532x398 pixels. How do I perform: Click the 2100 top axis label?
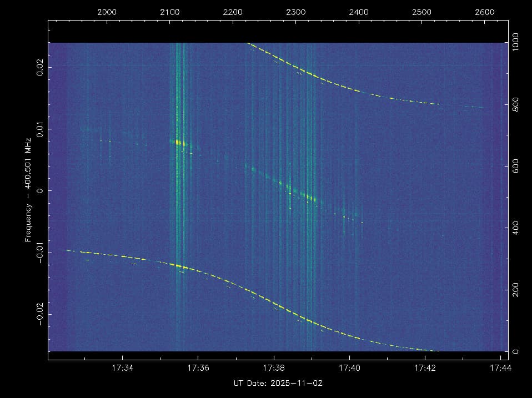169,12
